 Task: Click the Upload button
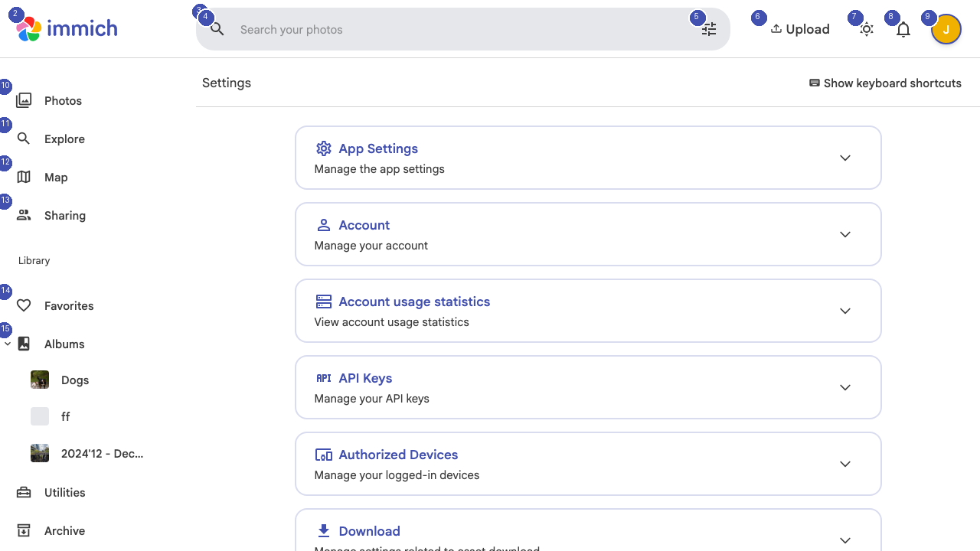tap(800, 28)
